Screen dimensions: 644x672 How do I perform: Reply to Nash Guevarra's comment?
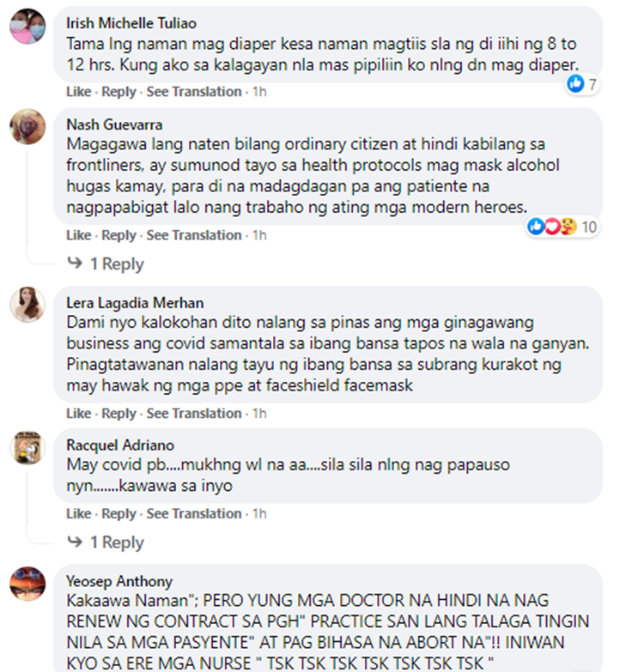click(118, 235)
